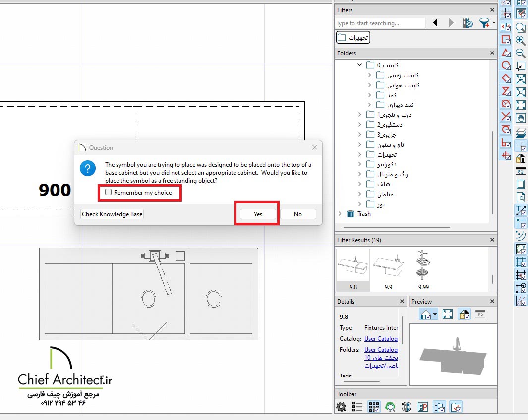The image size is (528, 420).
Task: Toggle the grid snaps toolbar button
Action: [x=521, y=262]
